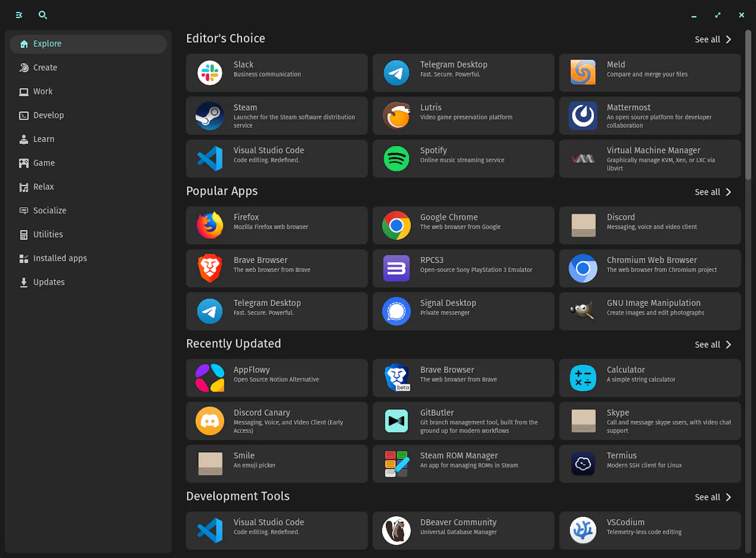Open the search icon in the header
This screenshot has height=558, width=756.
[43, 15]
